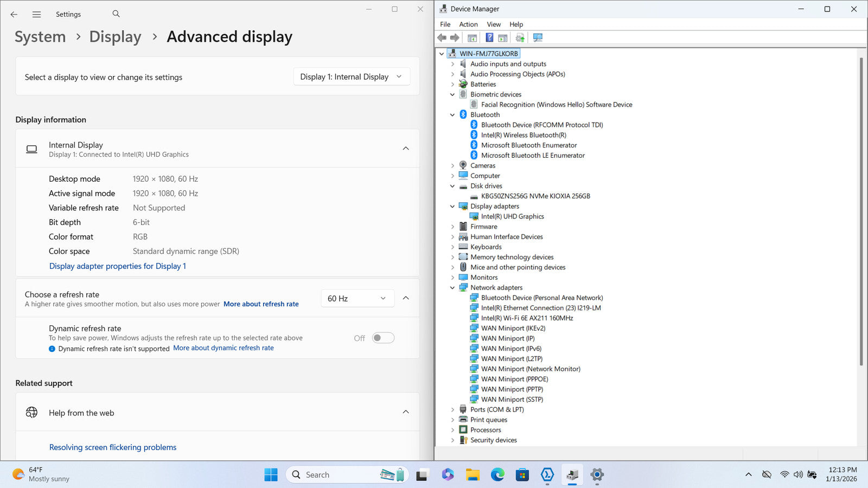Collapse the Internal Display information section
This screenshot has height=488, width=868.
click(x=405, y=149)
